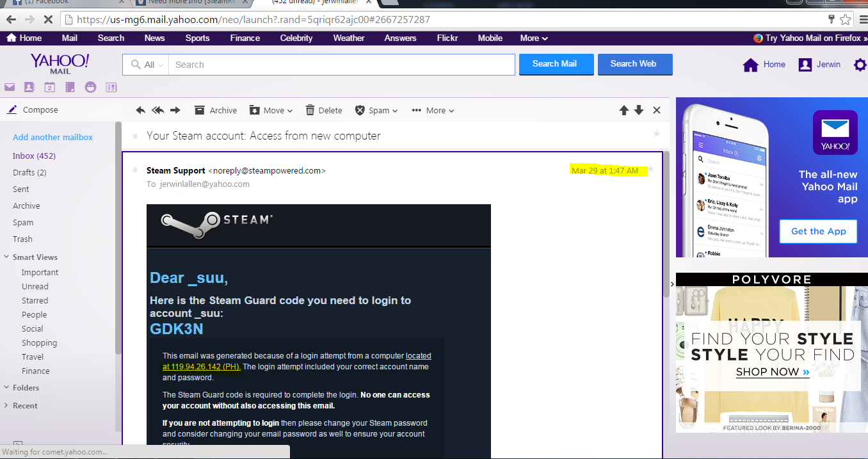Open the Contacts icon below Yahoo logo
This screenshot has height=459, width=868.
click(x=29, y=87)
